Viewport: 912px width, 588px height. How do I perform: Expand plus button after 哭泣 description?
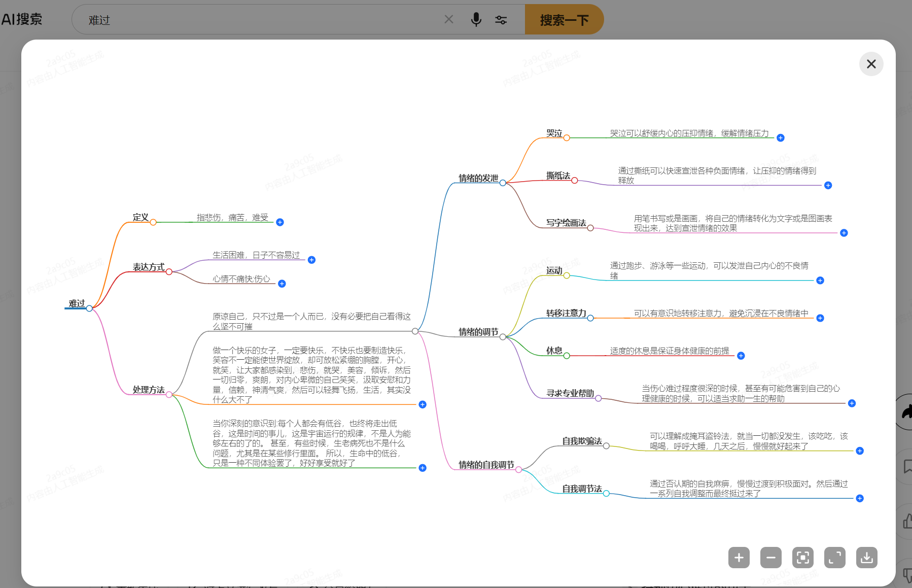click(781, 138)
